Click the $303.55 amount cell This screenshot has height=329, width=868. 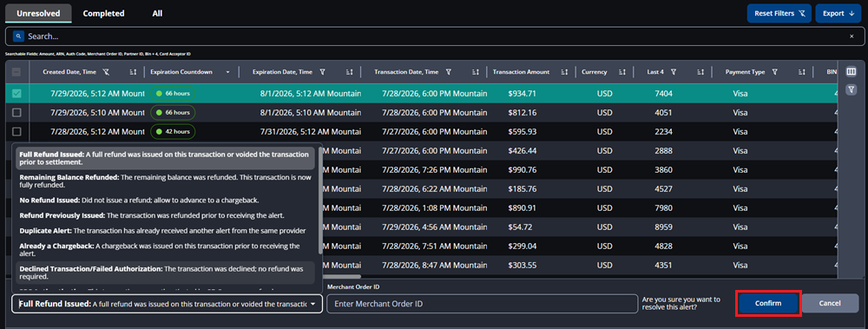pos(522,266)
